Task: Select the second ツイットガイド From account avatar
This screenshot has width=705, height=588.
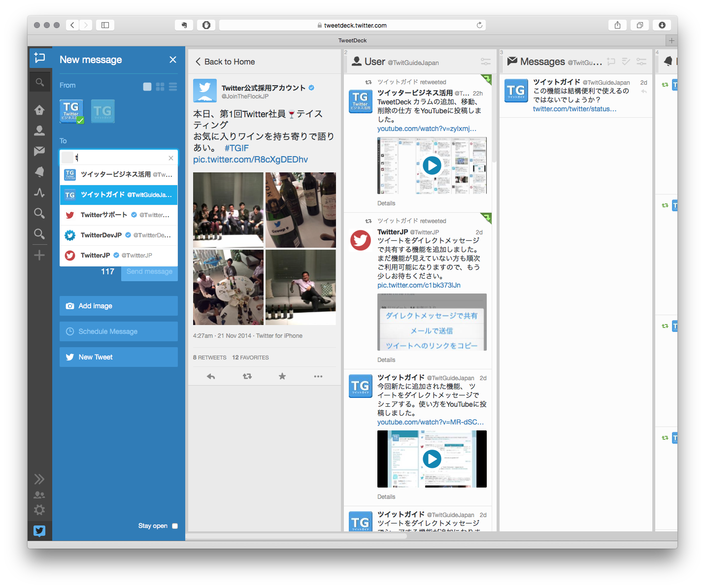Action: tap(103, 111)
